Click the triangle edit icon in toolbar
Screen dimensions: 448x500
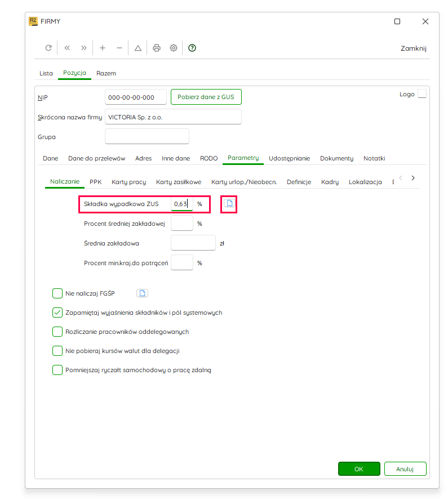coord(138,48)
